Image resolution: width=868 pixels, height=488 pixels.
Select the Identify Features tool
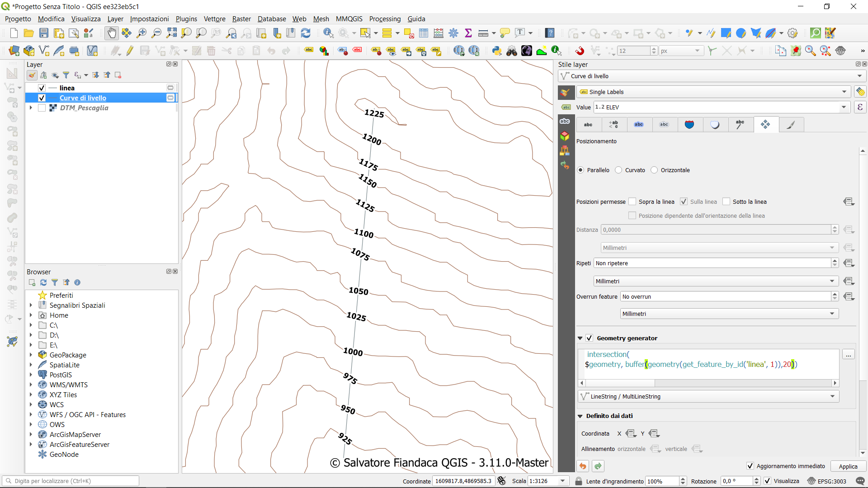coord(328,33)
